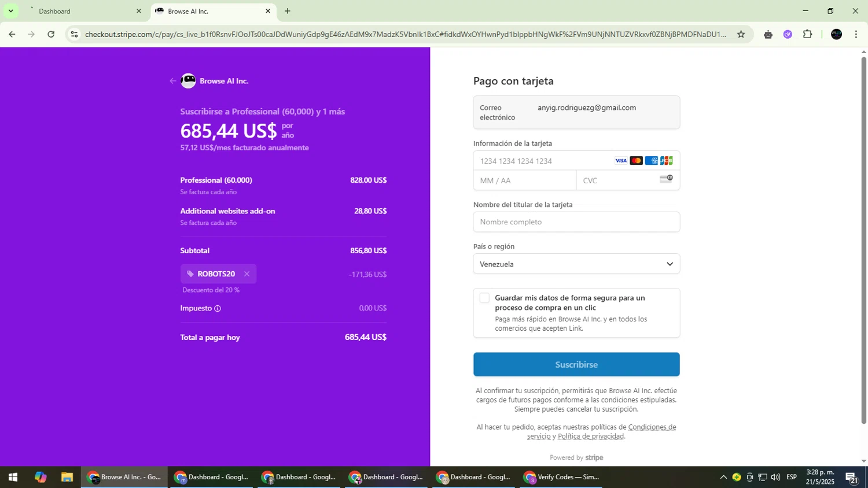This screenshot has width=868, height=488.
Task: Click the purple extension icon in toolbar
Action: [x=788, y=34]
